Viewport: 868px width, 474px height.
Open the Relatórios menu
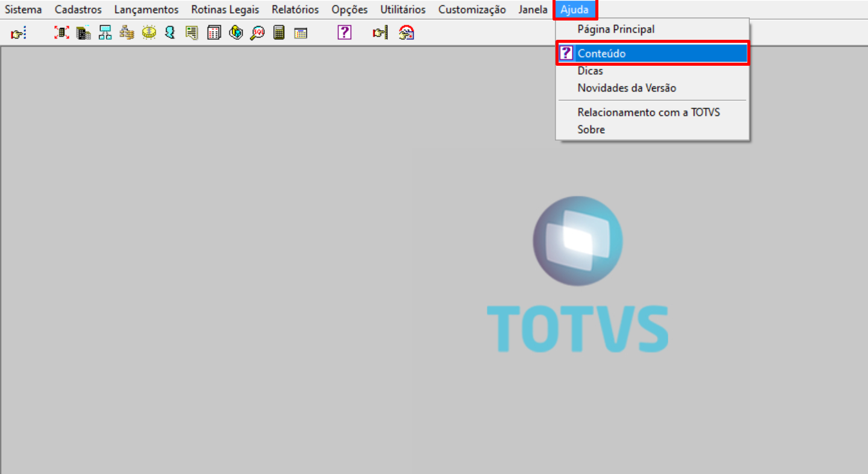click(295, 10)
